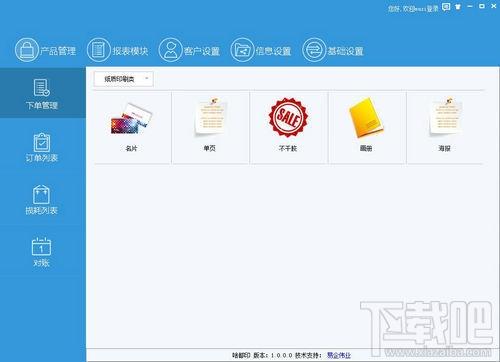Image resolution: width=500 pixels, height=362 pixels.
Task: Choose the 名片 business card product
Action: 132,127
